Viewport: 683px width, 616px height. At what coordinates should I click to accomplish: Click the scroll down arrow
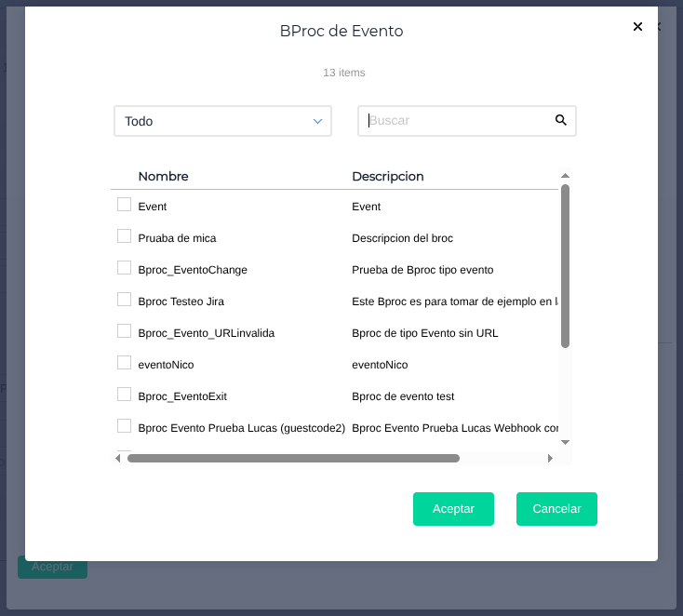(565, 442)
